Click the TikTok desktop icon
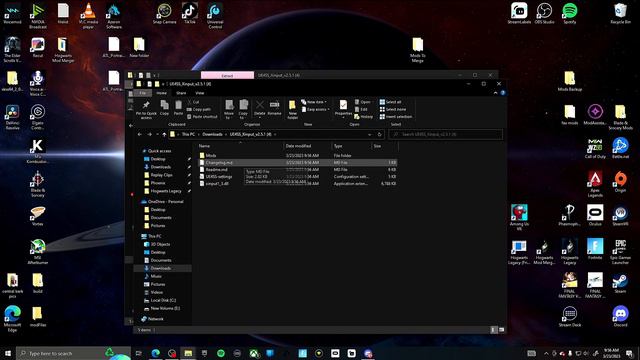640x360 pixels. (190, 13)
